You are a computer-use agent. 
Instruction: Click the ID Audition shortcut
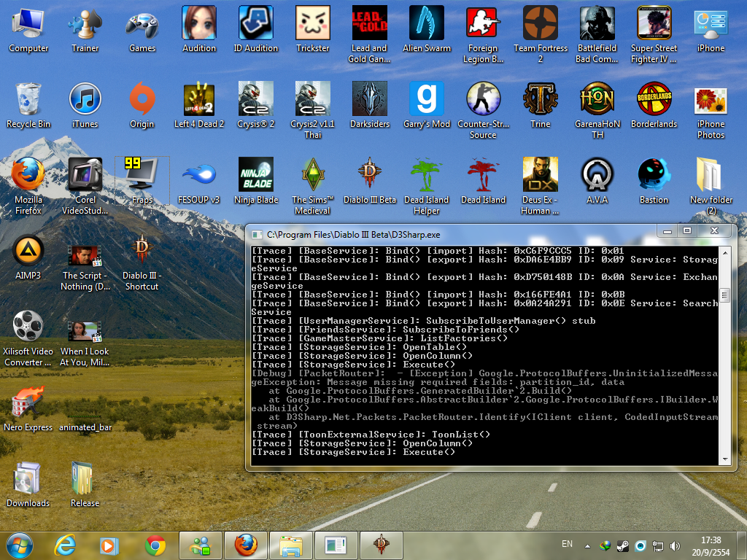256,29
